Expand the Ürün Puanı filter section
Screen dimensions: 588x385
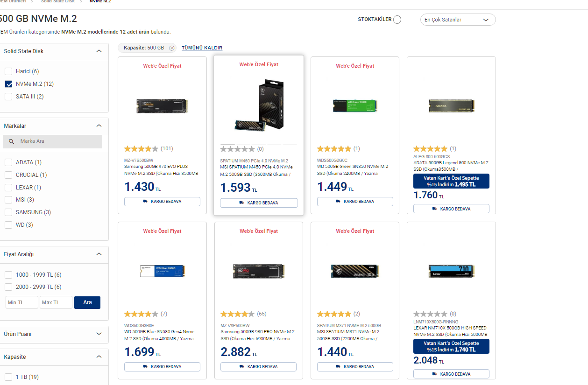point(99,334)
